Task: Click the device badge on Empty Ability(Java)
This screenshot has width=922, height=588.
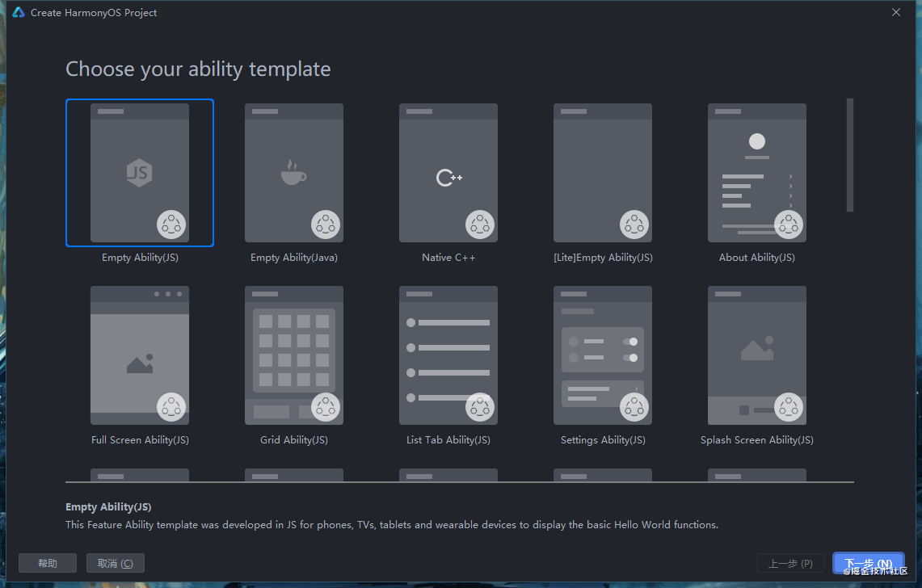Action: coord(326,225)
